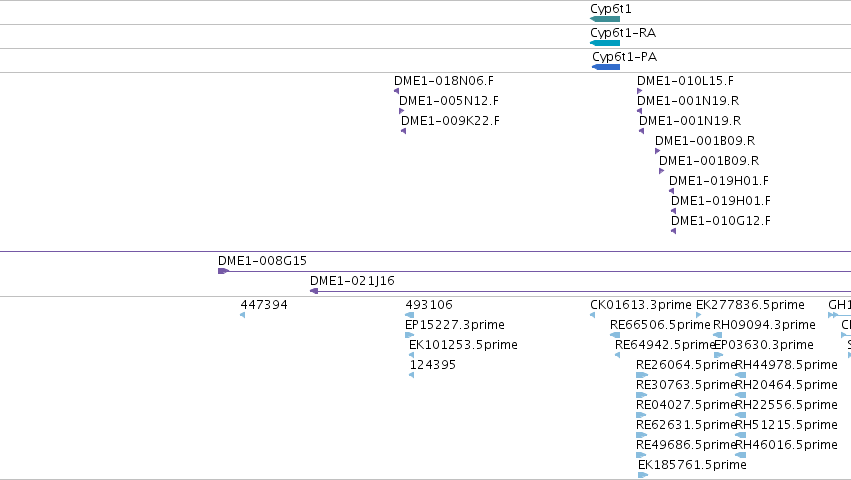Click the DME1-010G12.F label

click(x=721, y=220)
